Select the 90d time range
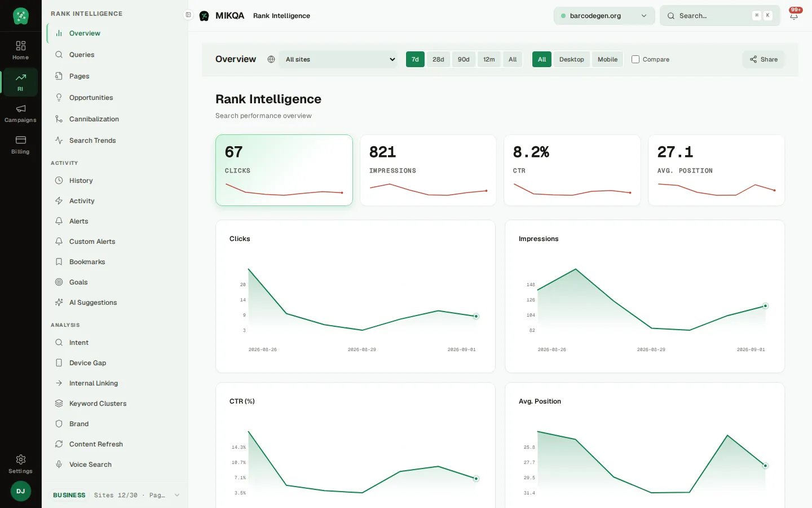This screenshot has width=812, height=508. (x=464, y=59)
